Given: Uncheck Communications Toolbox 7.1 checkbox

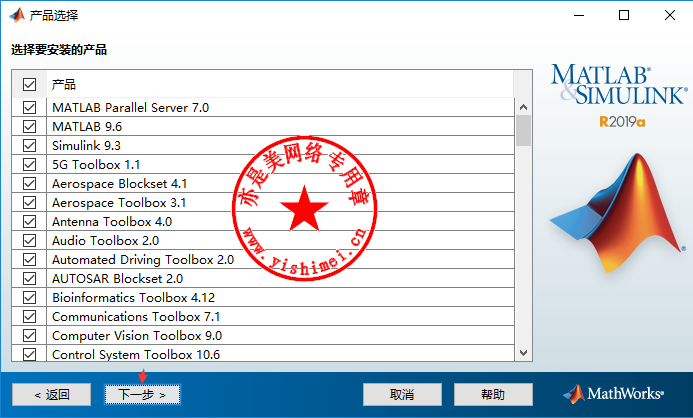Looking at the screenshot, I should 29,316.
